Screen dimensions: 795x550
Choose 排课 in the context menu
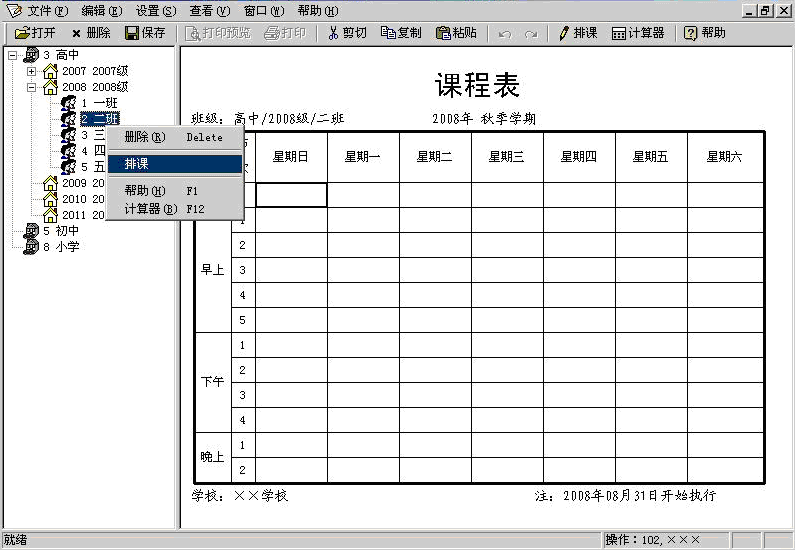click(175, 163)
